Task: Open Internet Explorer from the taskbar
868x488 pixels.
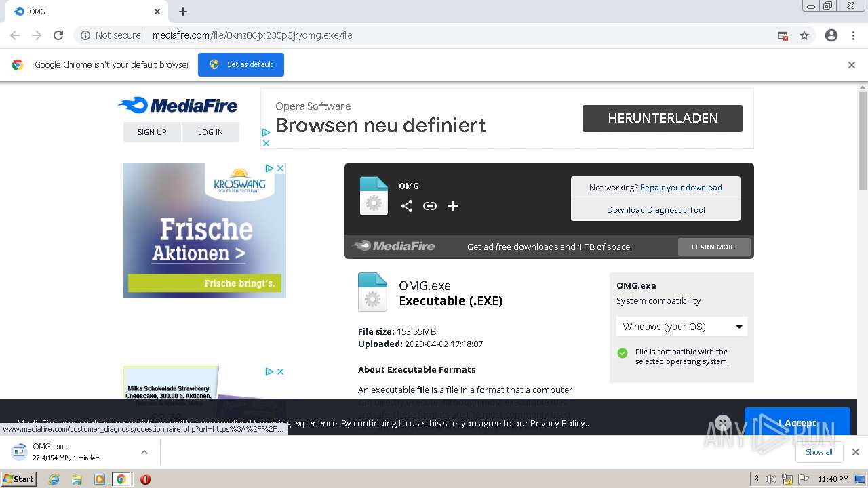Action: click(54, 479)
